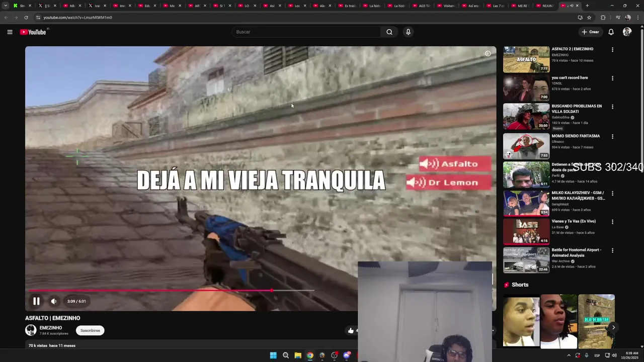Open Discord from the taskbar
The image size is (644, 362).
[347, 355]
